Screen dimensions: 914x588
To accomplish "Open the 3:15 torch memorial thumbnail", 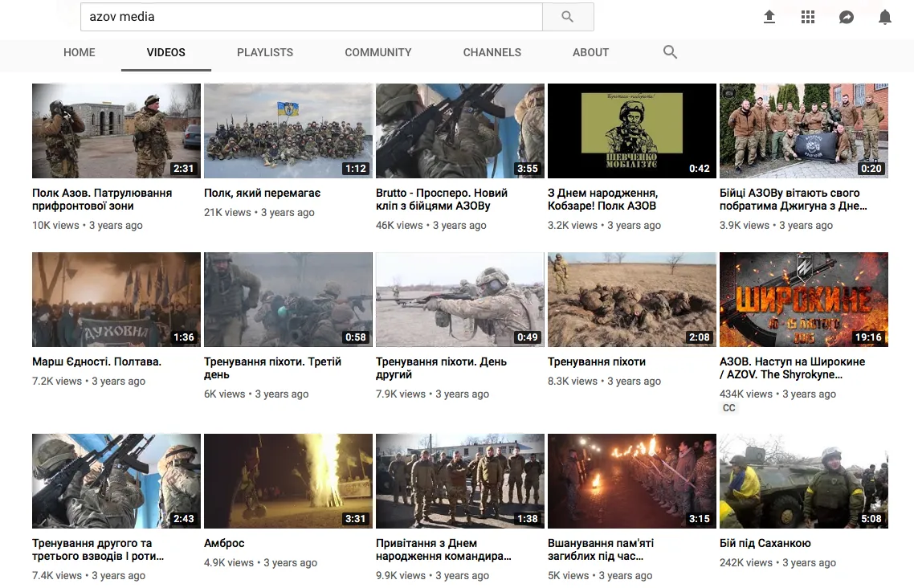I will [x=632, y=481].
